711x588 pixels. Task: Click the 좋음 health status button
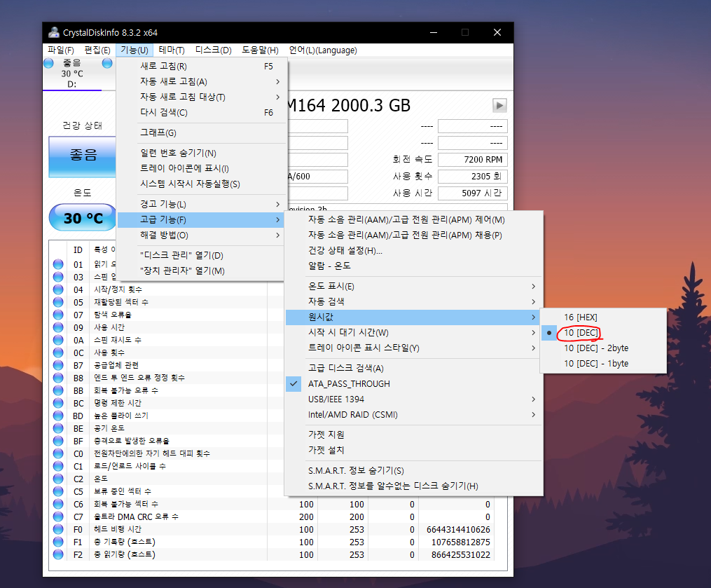(83, 156)
